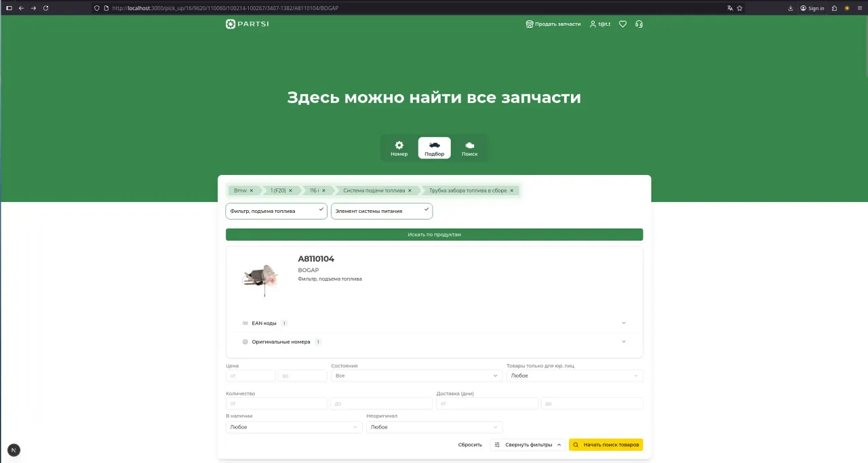This screenshot has height=463, width=868.
Task: Click the PARTSI logo icon
Action: (229, 24)
